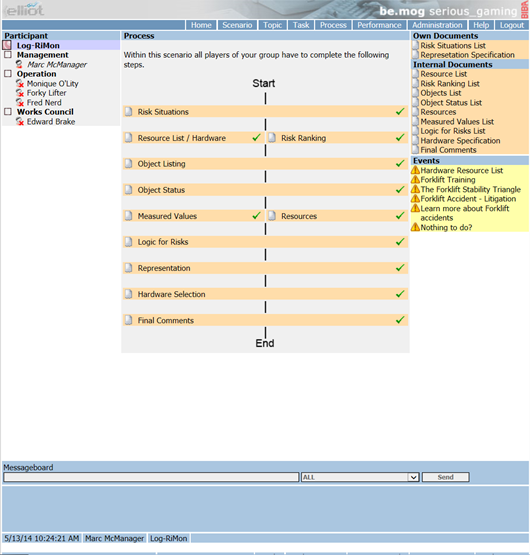Open the Task tab
Screen dimensions: 530x555
click(301, 25)
